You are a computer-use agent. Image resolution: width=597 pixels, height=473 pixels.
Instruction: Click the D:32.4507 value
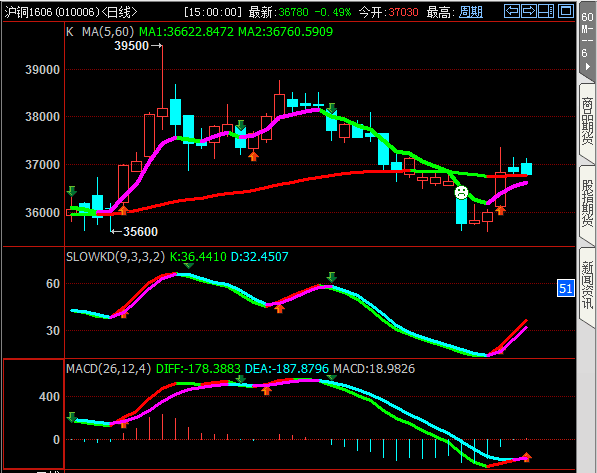pyautogui.click(x=260, y=257)
